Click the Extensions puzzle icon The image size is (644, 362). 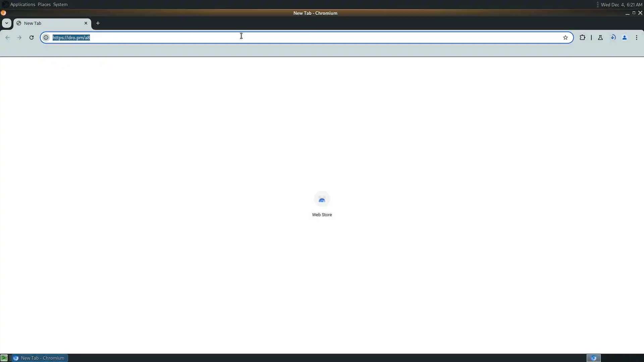[x=582, y=38]
